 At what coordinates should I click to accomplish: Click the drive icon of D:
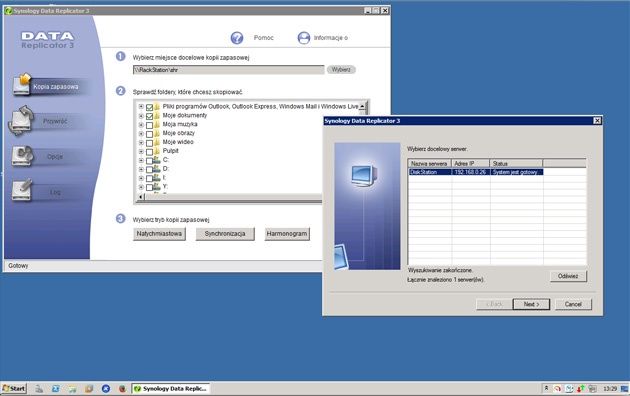(x=157, y=169)
